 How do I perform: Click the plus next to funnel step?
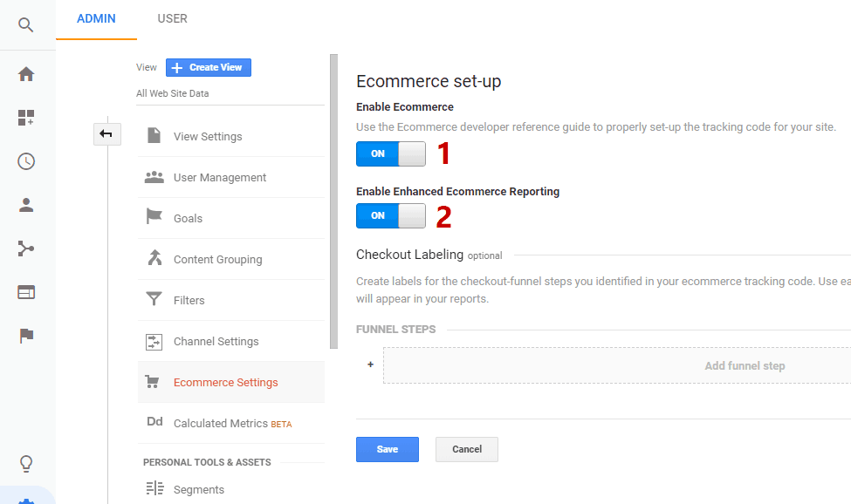(370, 364)
